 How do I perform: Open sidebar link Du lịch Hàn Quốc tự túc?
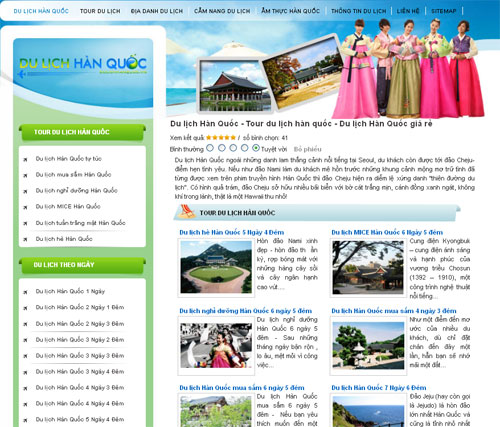coord(68,159)
